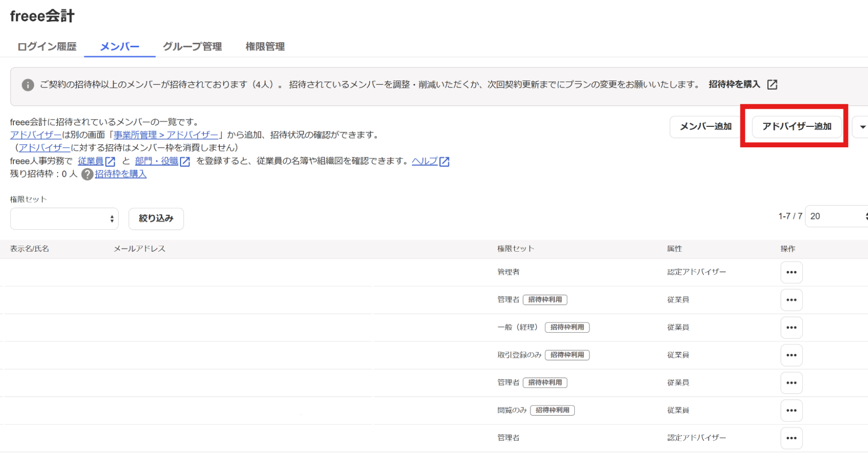Viewport: 868px width, 459px height.
Task: Expand dropdown arrow right of アドバイザー追加
Action: click(861, 126)
